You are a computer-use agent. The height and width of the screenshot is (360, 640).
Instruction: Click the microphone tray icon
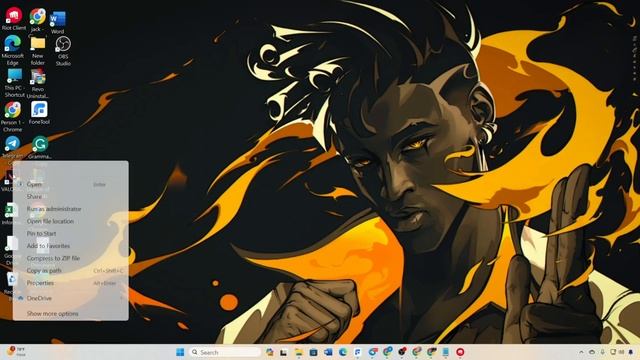click(602, 352)
